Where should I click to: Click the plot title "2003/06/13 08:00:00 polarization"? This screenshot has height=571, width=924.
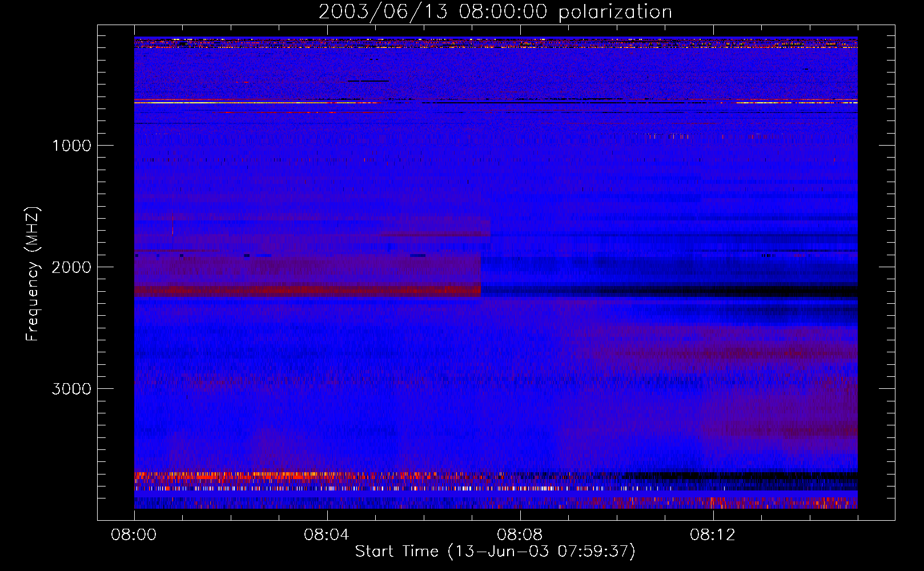495,11
